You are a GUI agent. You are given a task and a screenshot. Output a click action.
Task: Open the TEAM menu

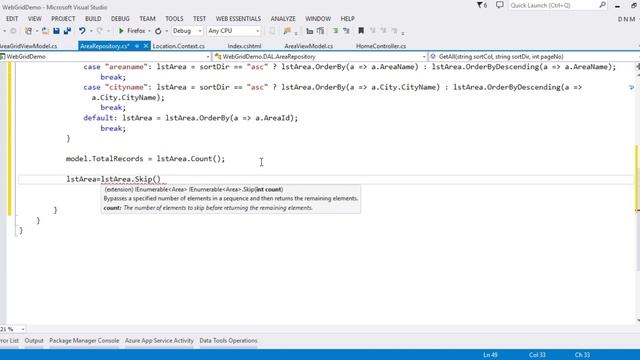(147, 19)
